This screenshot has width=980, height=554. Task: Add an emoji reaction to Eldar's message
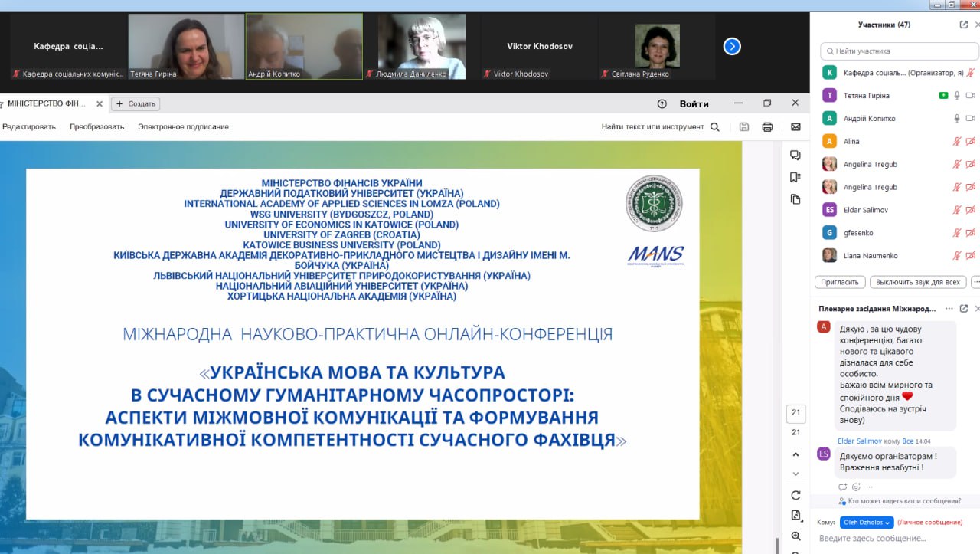tap(856, 487)
